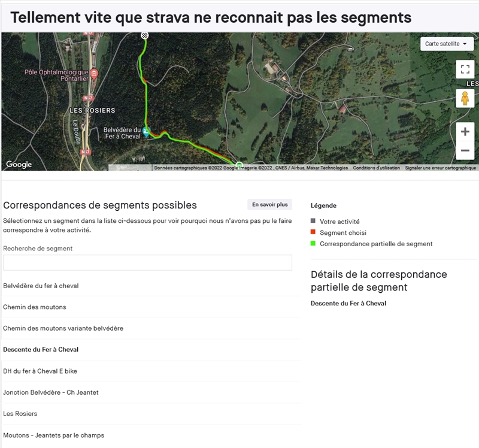This screenshot has width=479, height=448.
Task: Select Les Rosiers segment
Action: point(151,413)
